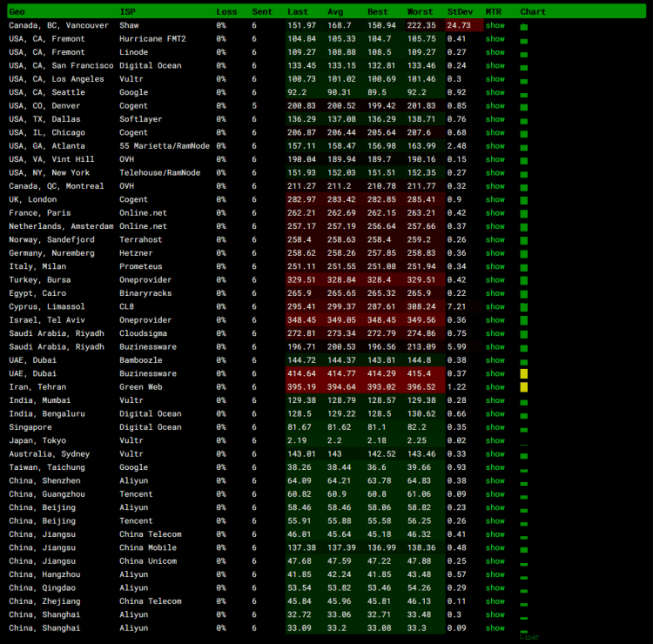The width and height of the screenshot is (653, 644).
Task: Click show link for Tokyo Vultr
Action: pos(495,440)
